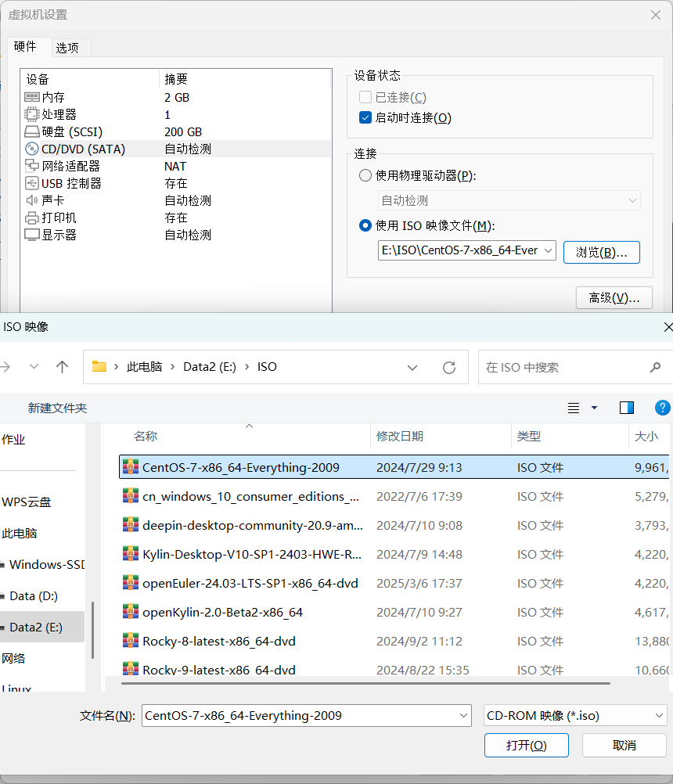Image resolution: width=673 pixels, height=784 pixels.
Task: Click the USB 控制器 device icon
Action: 32,183
